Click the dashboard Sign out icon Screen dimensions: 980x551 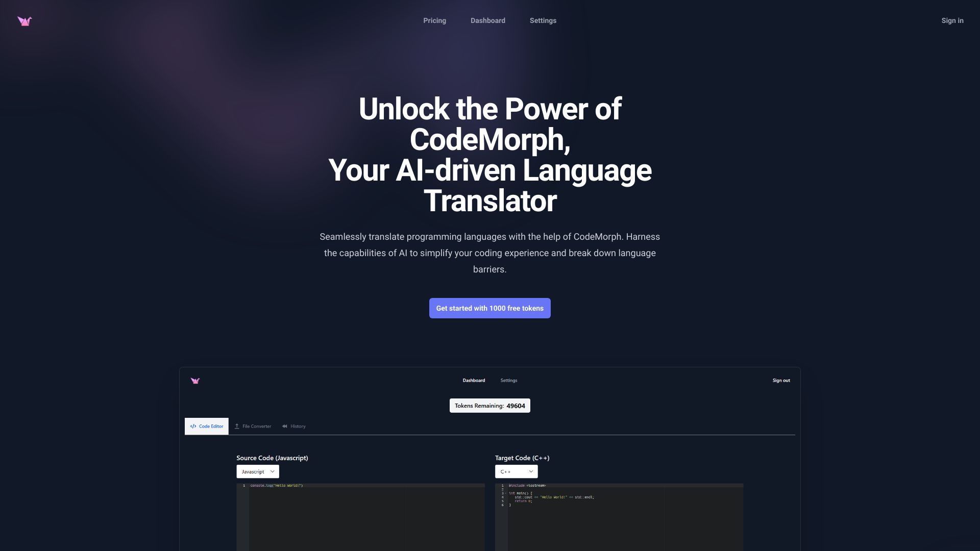781,380
